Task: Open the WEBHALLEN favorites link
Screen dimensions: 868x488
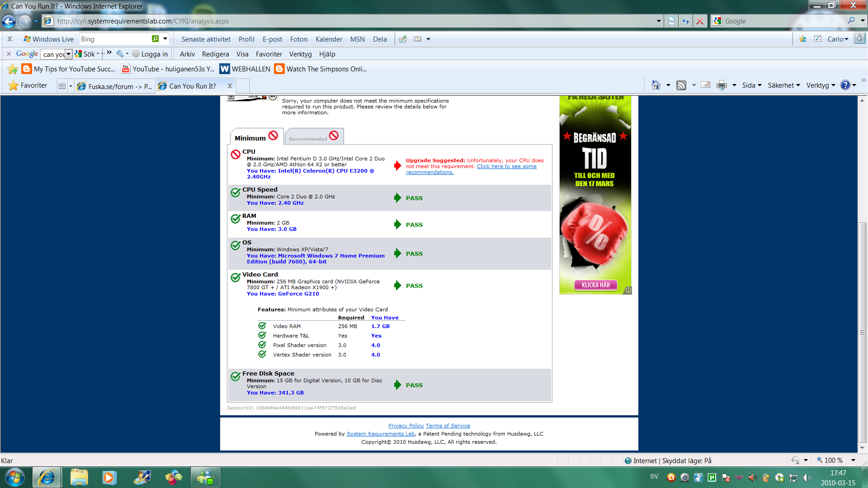Action: coord(245,69)
